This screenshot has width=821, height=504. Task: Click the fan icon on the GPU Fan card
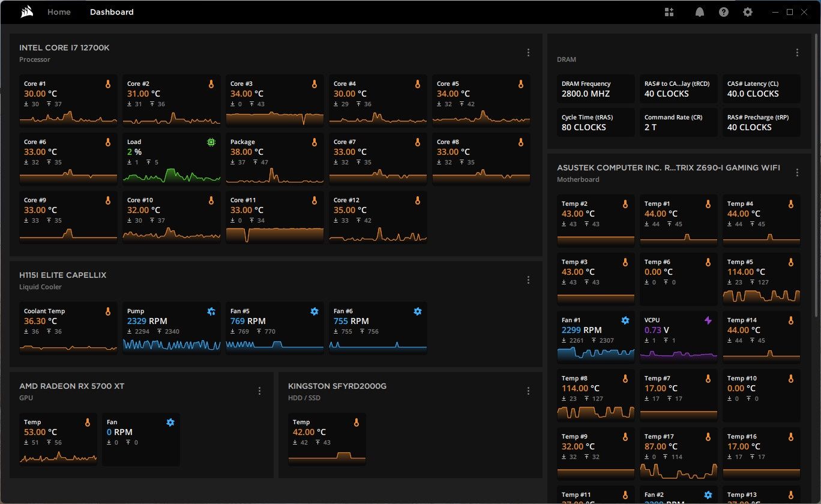coord(170,423)
